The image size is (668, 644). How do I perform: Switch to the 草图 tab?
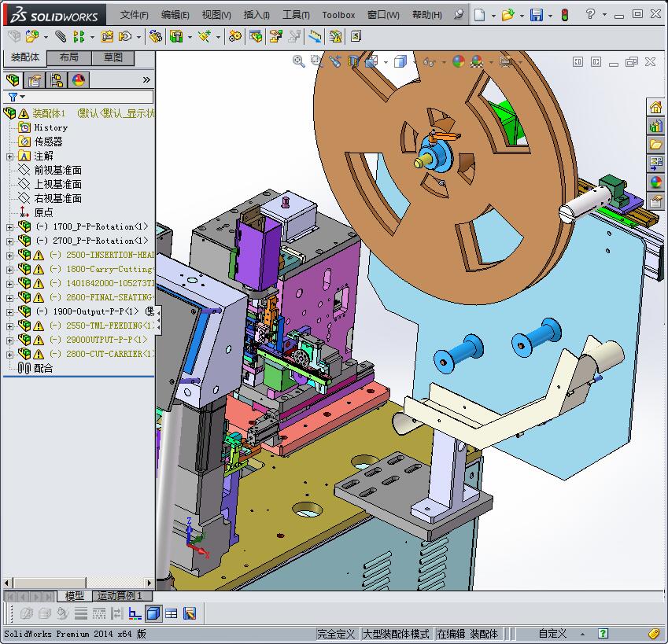point(113,57)
